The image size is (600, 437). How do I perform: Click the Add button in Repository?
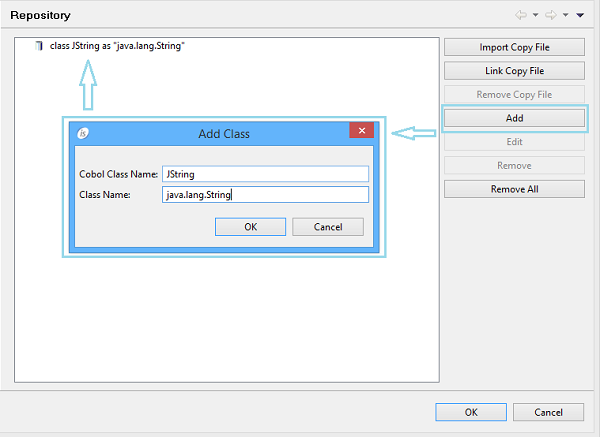tap(514, 118)
